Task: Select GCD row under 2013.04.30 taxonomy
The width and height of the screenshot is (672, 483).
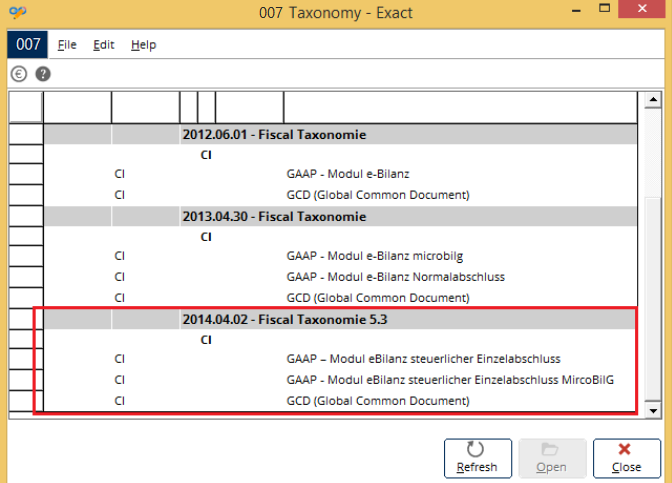Action: point(340,298)
